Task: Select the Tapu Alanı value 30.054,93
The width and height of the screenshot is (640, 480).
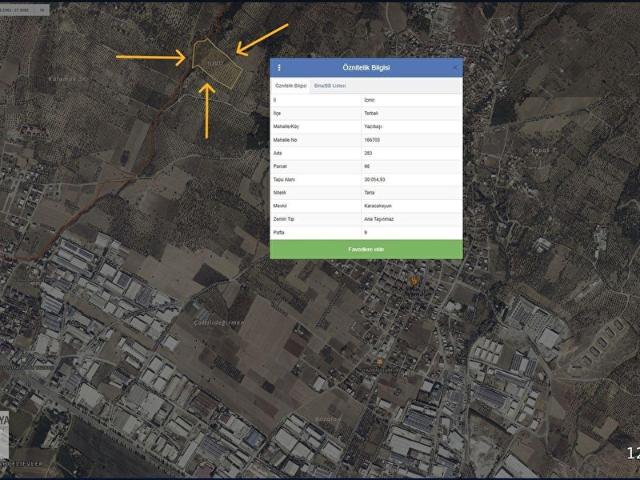Action: [374, 180]
